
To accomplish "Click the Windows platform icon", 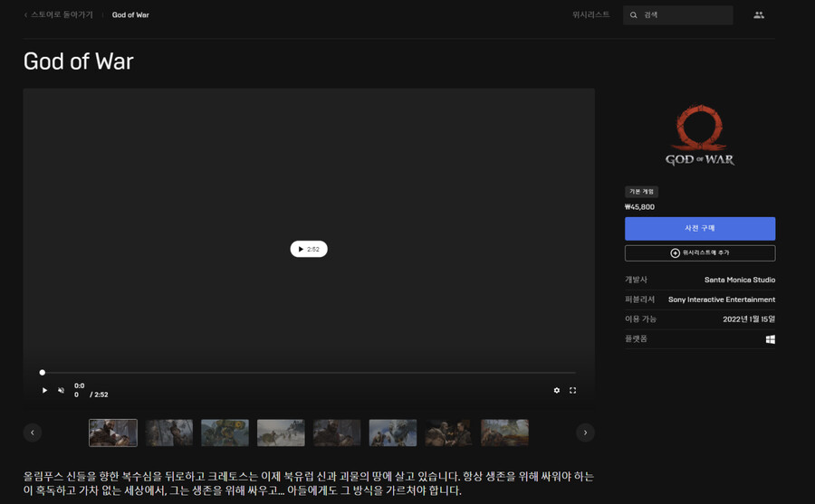I will pyautogui.click(x=771, y=339).
